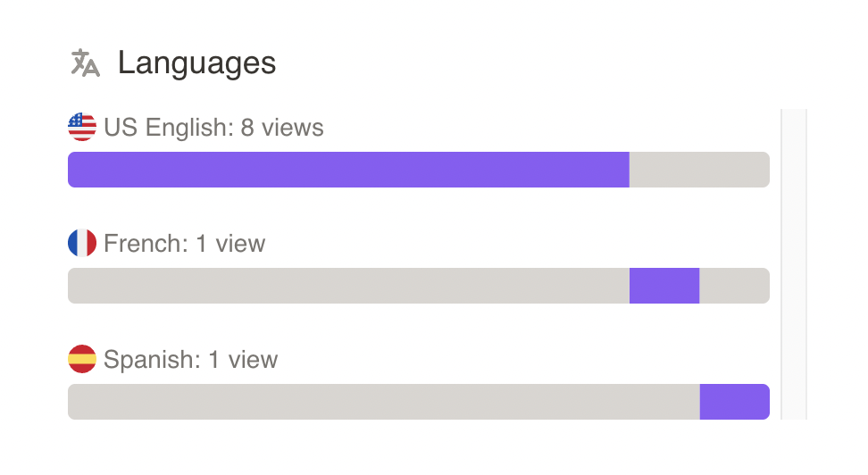Click scrollbar track beside the Spanish bar
Screen dimensions: 868x475
click(794, 402)
